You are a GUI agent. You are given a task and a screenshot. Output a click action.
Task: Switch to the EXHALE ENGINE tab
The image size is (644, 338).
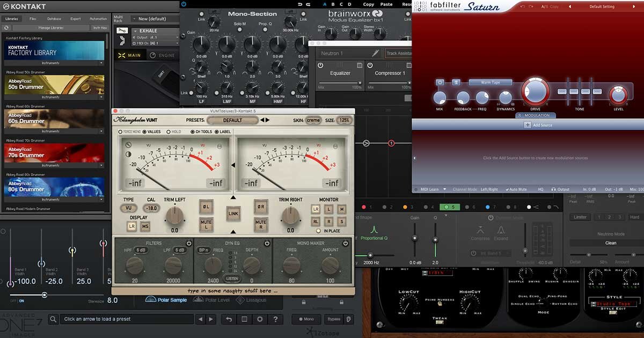tap(163, 55)
